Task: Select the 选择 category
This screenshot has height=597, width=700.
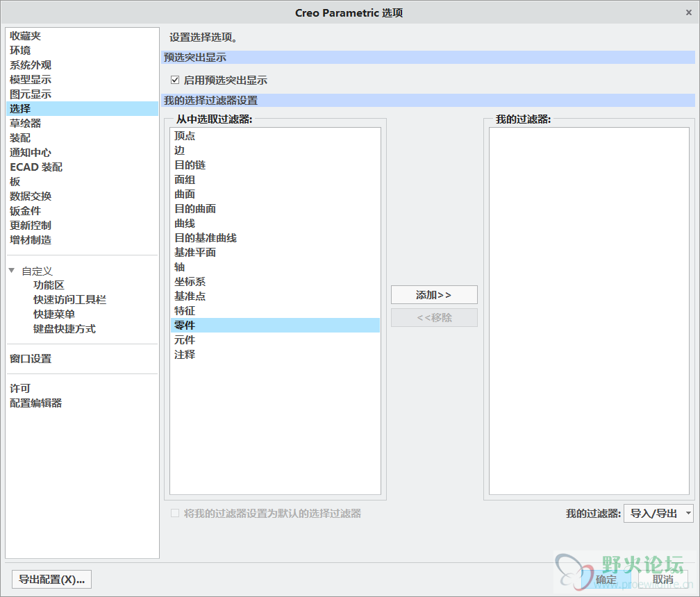Action: point(83,109)
